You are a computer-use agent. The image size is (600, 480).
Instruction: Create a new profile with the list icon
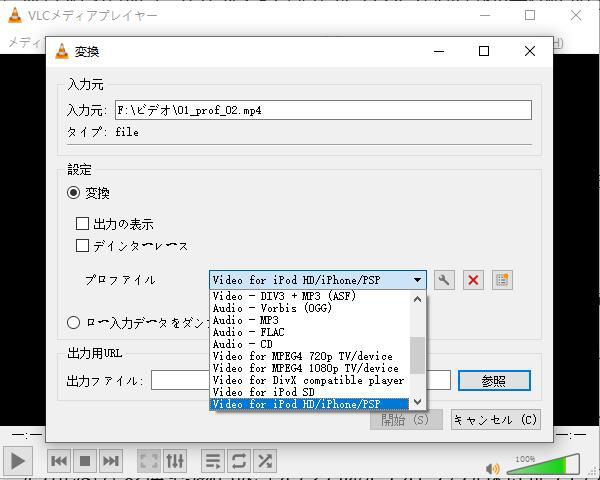(x=502, y=280)
